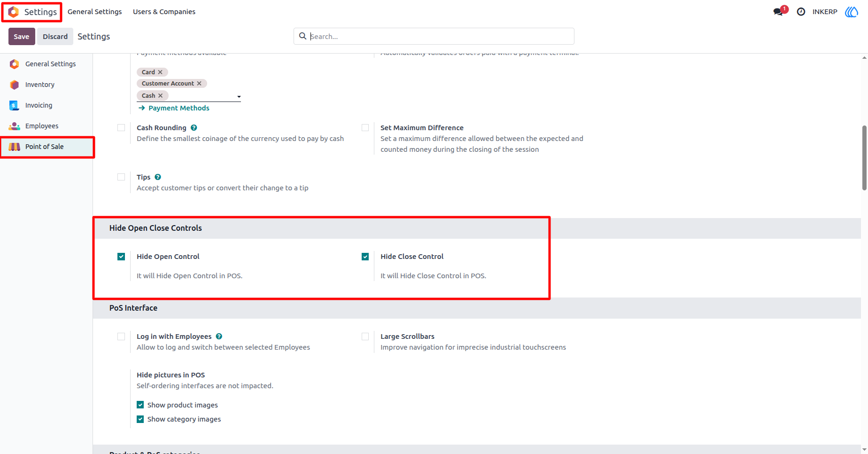The image size is (868, 454).
Task: Discard the settings changes
Action: click(x=55, y=37)
